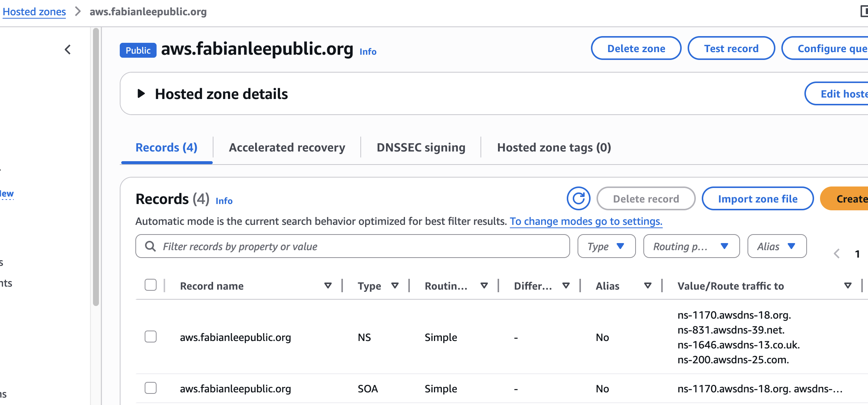The image size is (868, 405).
Task: Sort by Alias column arrow icon
Action: pos(647,286)
